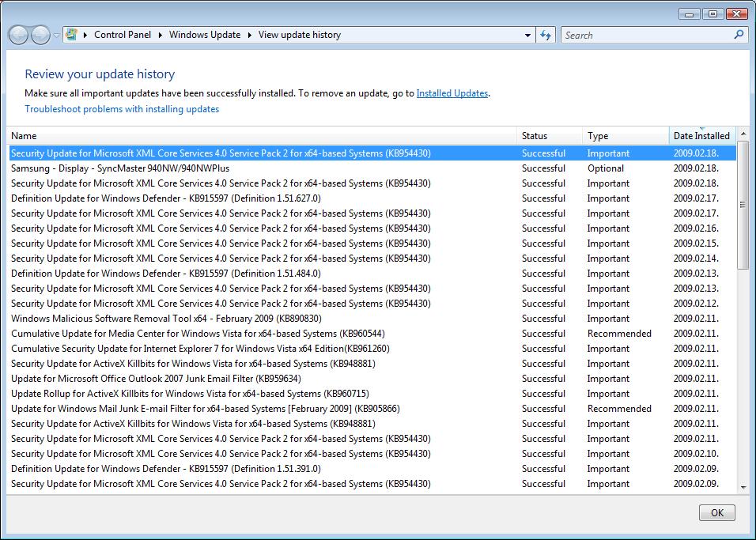Sort by the Name column header

pyautogui.click(x=262, y=136)
